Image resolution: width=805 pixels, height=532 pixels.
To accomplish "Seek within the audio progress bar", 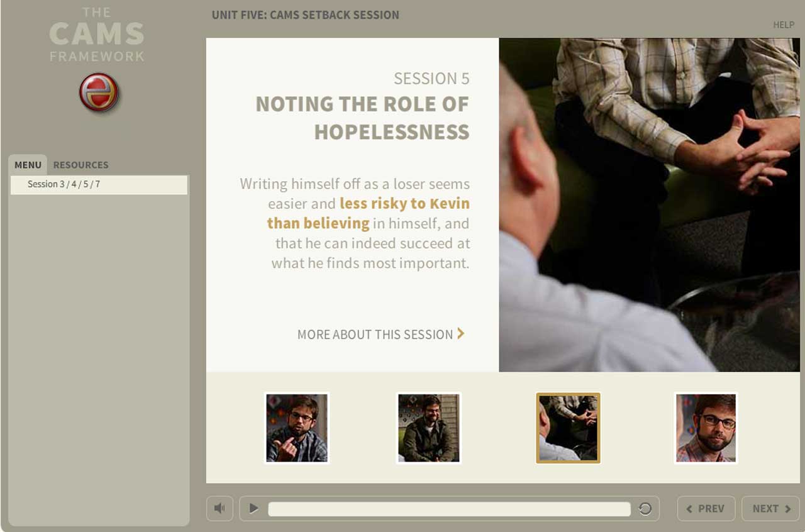I will point(449,509).
